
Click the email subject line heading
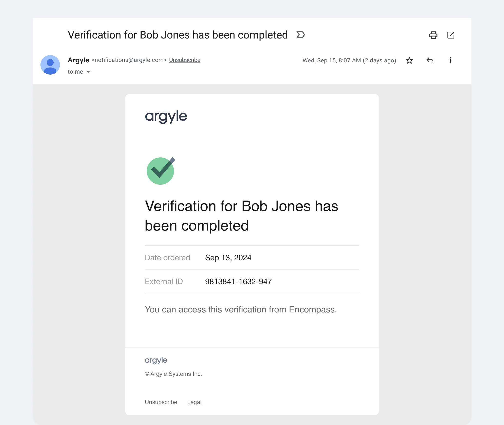point(178,35)
